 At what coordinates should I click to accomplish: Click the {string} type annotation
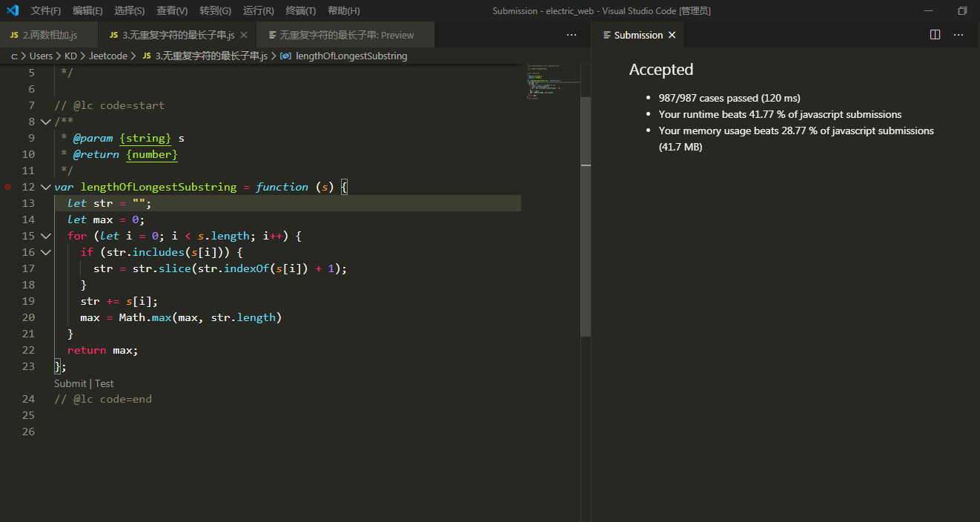click(145, 138)
